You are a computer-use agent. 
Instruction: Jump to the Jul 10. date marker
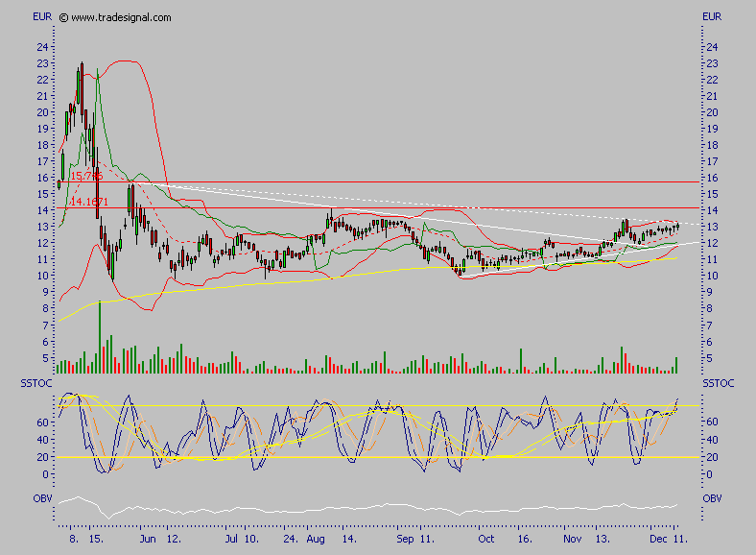240,541
